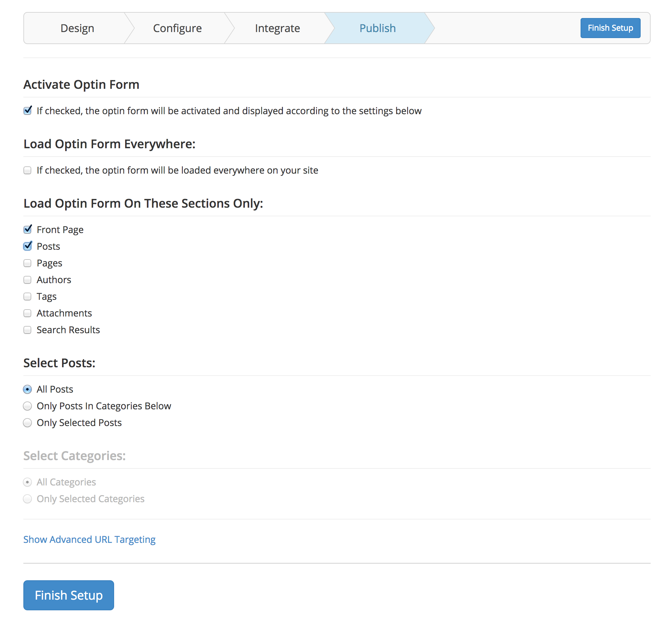Enable loading optin form everywhere

pyautogui.click(x=28, y=171)
